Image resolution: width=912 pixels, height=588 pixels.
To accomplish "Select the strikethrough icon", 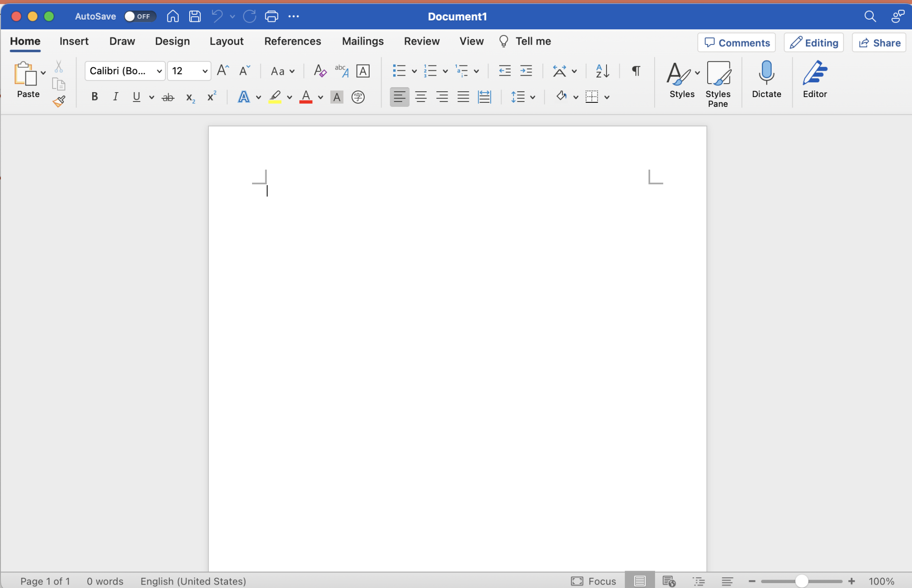I will coord(168,97).
